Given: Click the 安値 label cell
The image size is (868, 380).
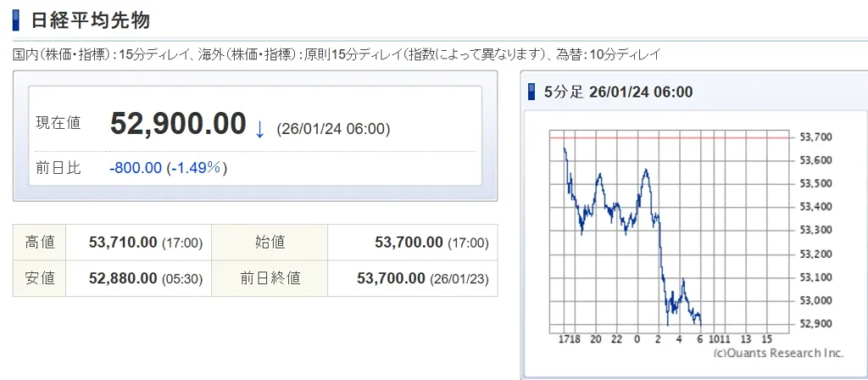Looking at the screenshot, I should pos(40,277).
